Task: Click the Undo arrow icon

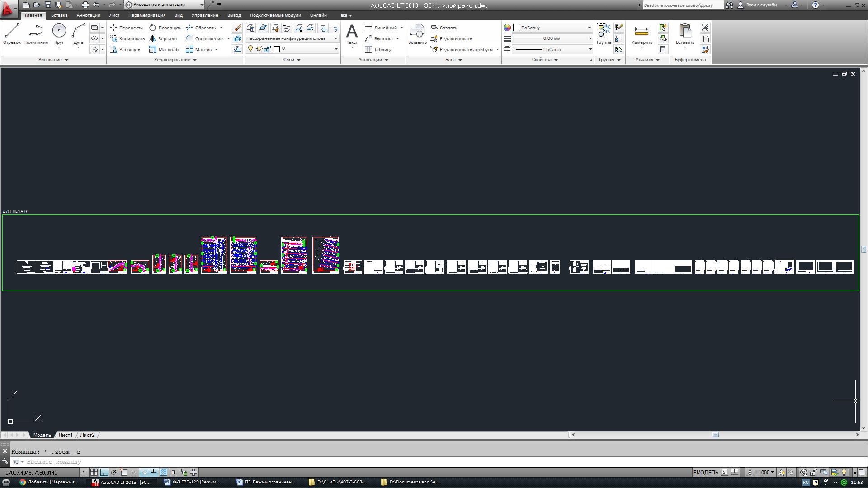Action: click(96, 5)
